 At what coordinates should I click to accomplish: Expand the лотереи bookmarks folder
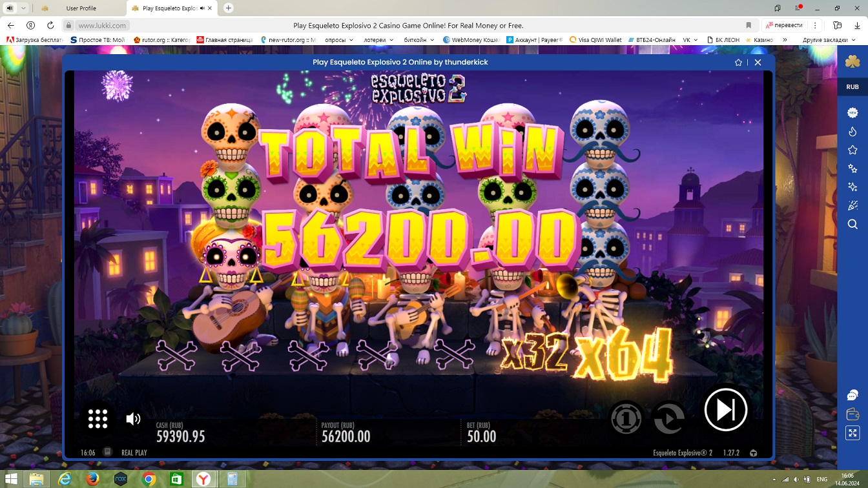[x=378, y=40]
